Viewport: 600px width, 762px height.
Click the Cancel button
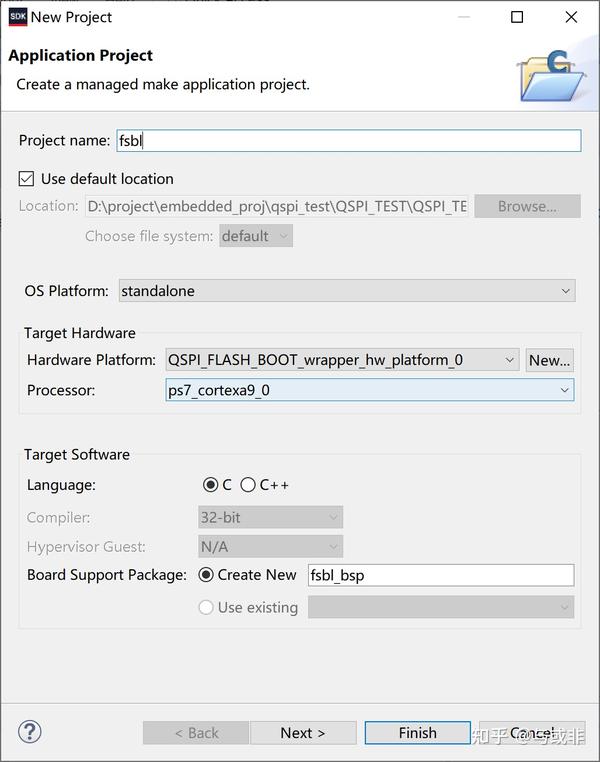(532, 733)
